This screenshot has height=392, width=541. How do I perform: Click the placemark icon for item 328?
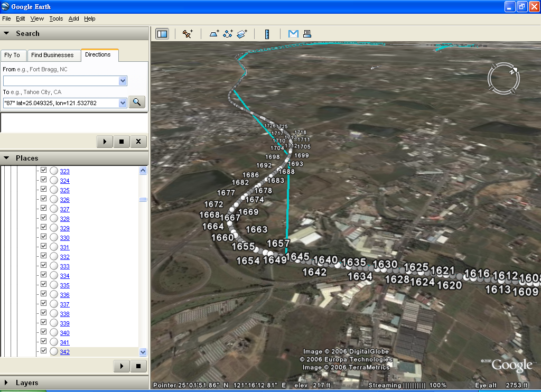tap(54, 218)
